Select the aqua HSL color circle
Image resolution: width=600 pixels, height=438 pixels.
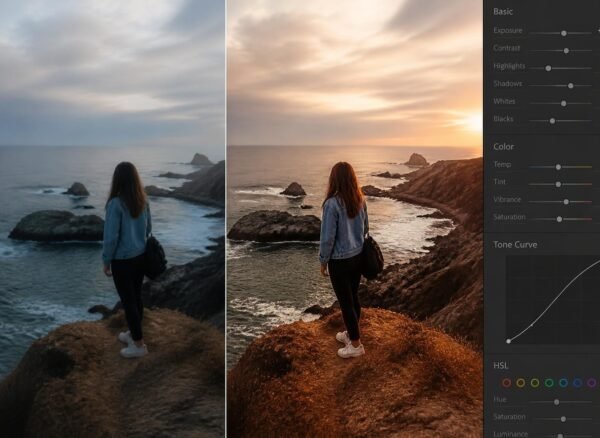(563, 383)
